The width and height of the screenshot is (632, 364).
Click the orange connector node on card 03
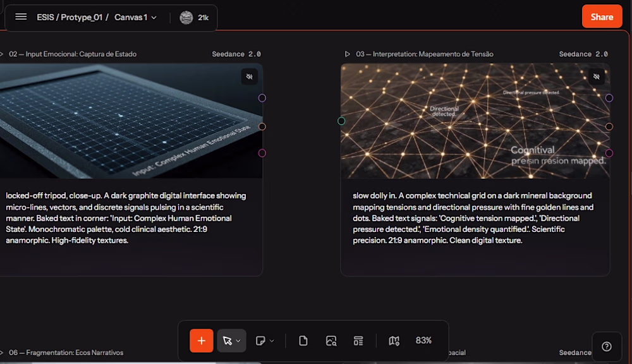(609, 126)
